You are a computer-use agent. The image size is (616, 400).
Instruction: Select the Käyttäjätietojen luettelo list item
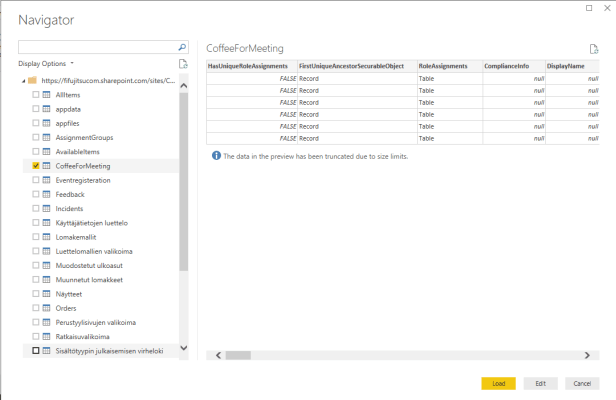(92, 223)
